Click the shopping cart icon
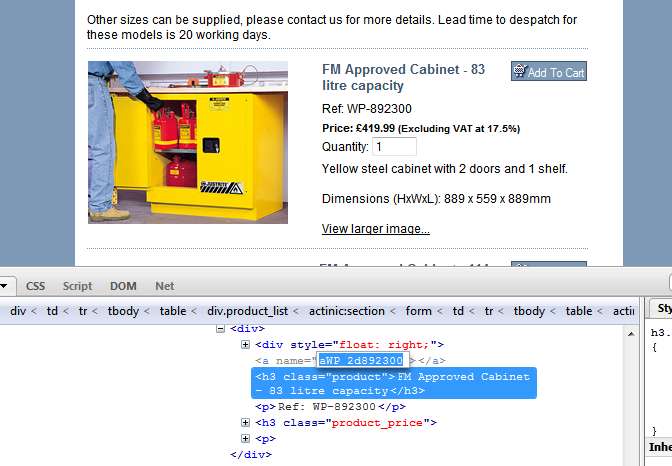Screen dimensions: 672x466 pyautogui.click(x=519, y=71)
